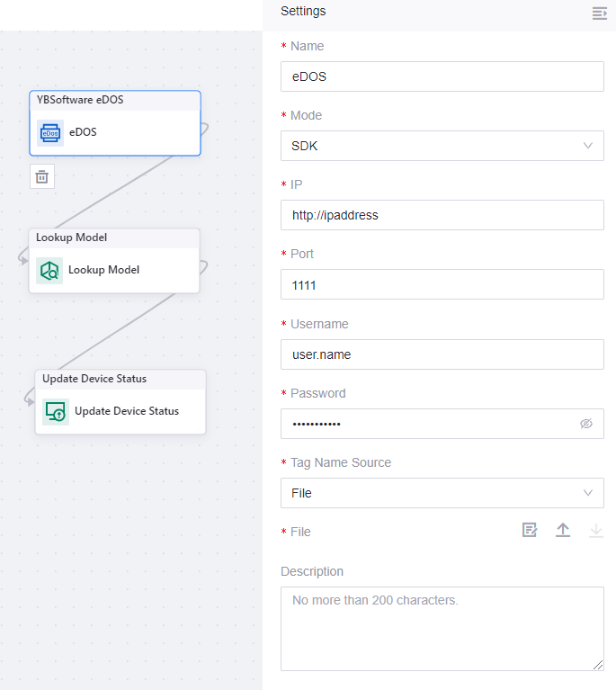Click the Description text area
Viewport: 616px width, 690px height.
(442, 628)
